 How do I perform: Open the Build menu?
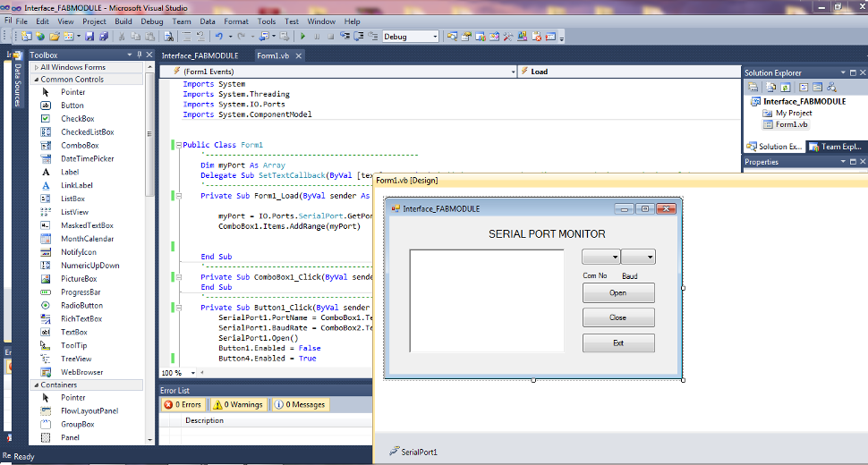(123, 21)
